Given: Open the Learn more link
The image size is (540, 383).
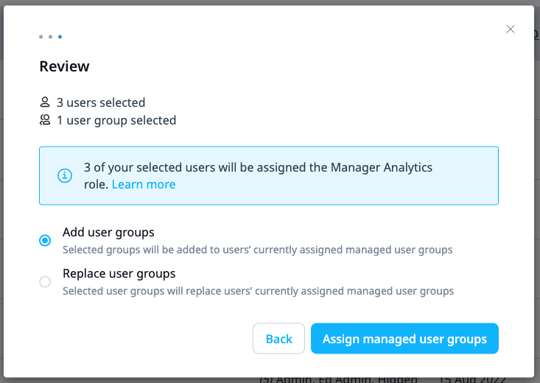Looking at the screenshot, I should click(144, 185).
